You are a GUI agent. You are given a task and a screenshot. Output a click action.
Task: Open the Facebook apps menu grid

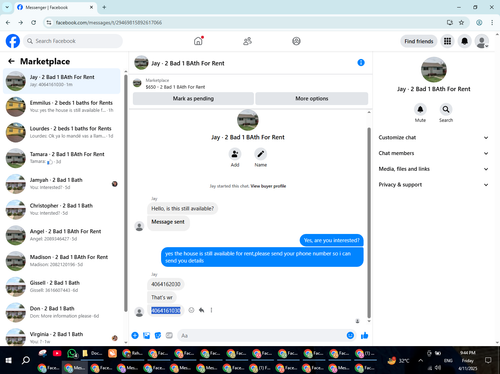[447, 41]
